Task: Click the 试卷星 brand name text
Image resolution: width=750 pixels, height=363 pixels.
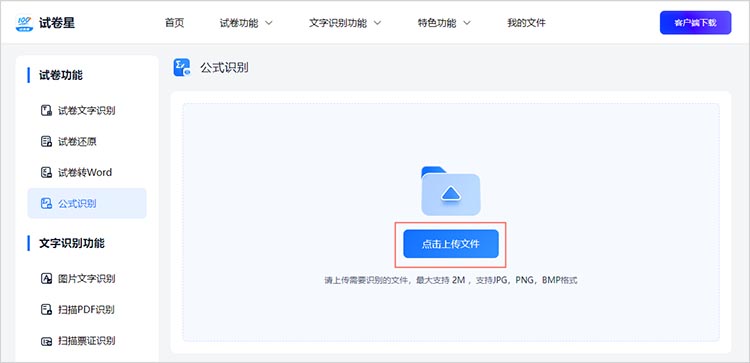Action: 57,22
